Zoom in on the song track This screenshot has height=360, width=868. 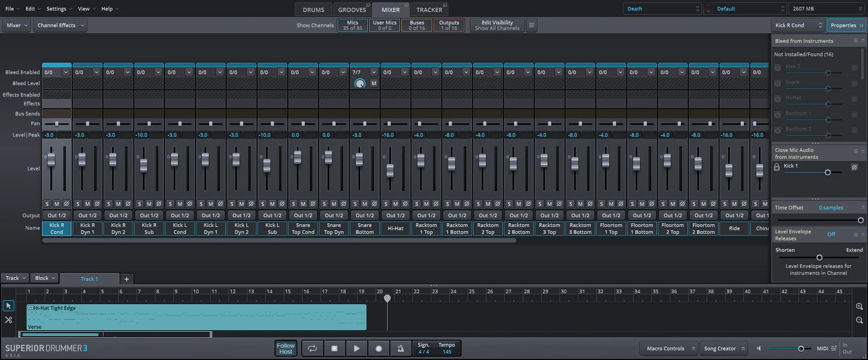[859, 307]
